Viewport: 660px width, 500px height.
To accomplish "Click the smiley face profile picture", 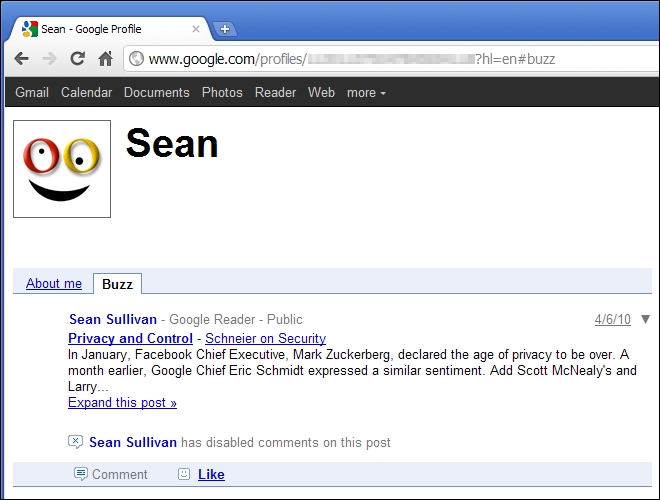I will 62,169.
